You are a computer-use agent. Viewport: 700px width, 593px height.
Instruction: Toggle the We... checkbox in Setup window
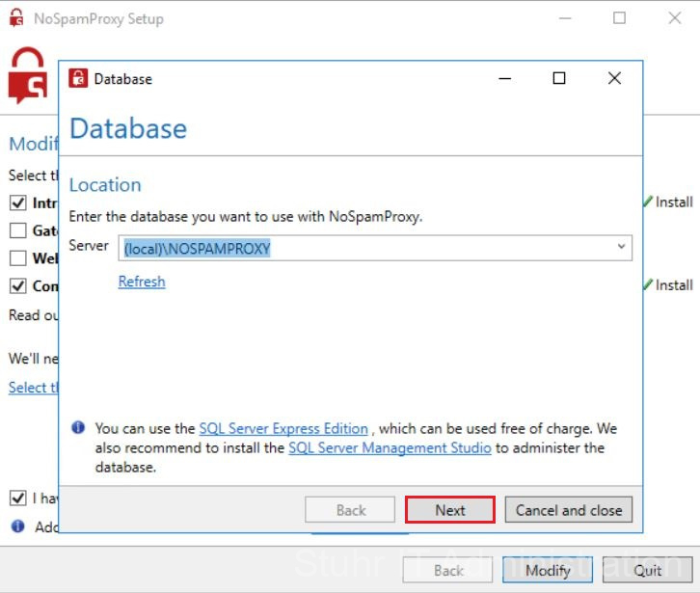pos(18,258)
